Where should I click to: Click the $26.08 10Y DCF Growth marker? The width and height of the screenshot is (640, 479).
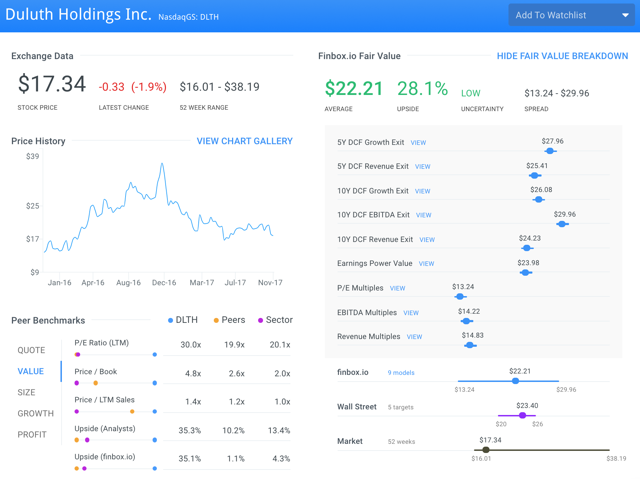539,200
